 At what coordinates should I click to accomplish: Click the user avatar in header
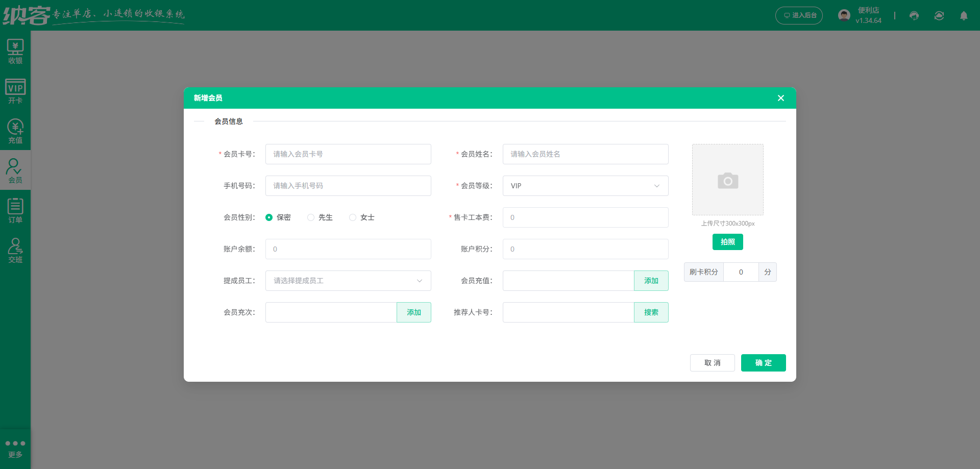pyautogui.click(x=844, y=15)
